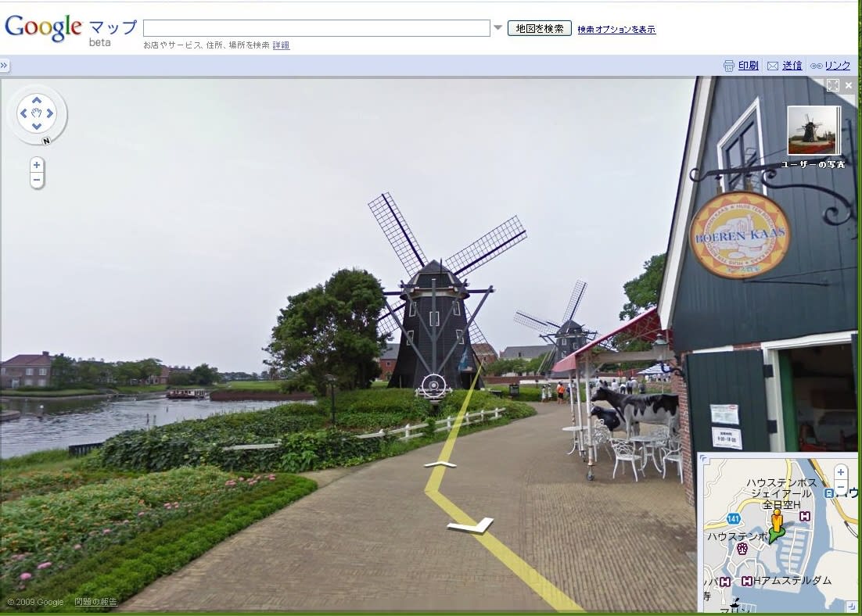Open the 検索オプションを表示 link
Viewport: 862px width, 616px height.
click(x=616, y=30)
